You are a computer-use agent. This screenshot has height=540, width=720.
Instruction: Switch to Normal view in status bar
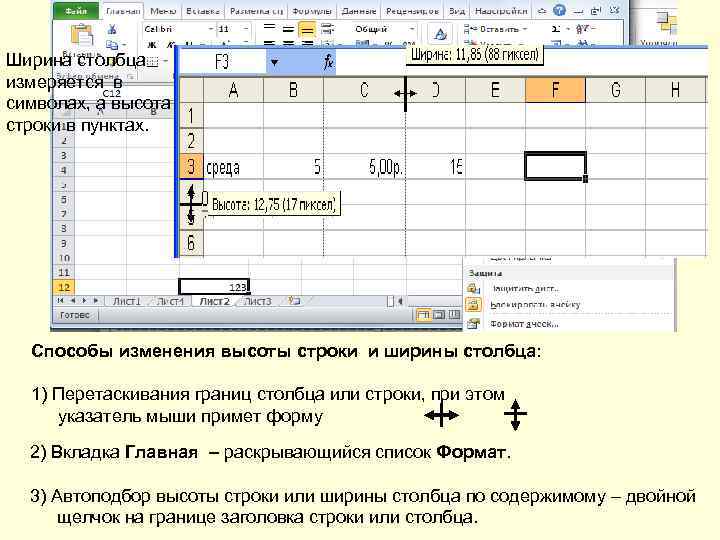pos(423,315)
